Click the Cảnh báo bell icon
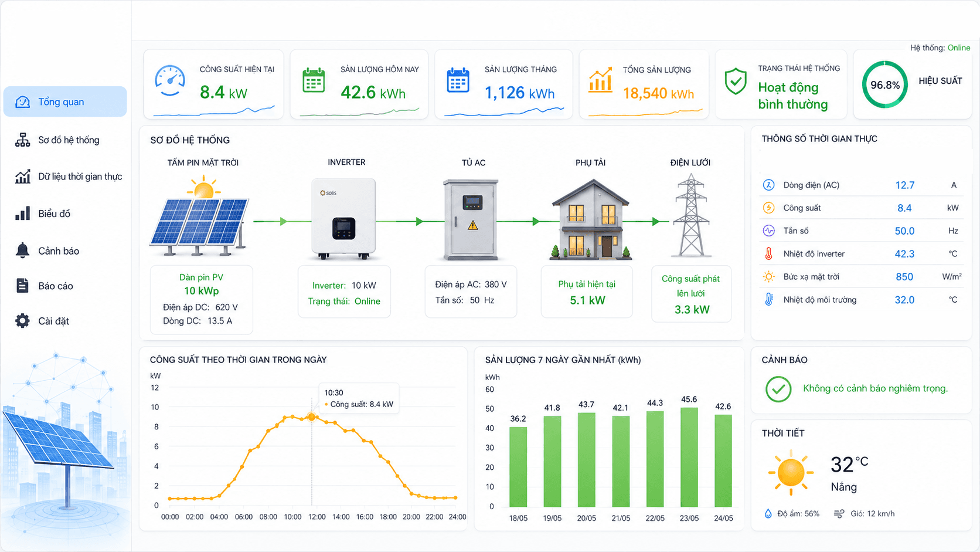The image size is (980, 552). coord(22,250)
